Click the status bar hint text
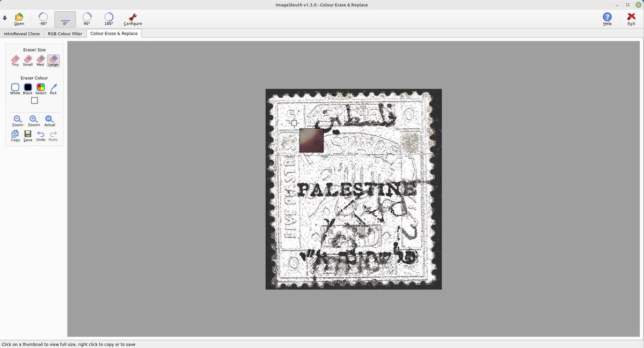644x348 pixels. [x=69, y=344]
